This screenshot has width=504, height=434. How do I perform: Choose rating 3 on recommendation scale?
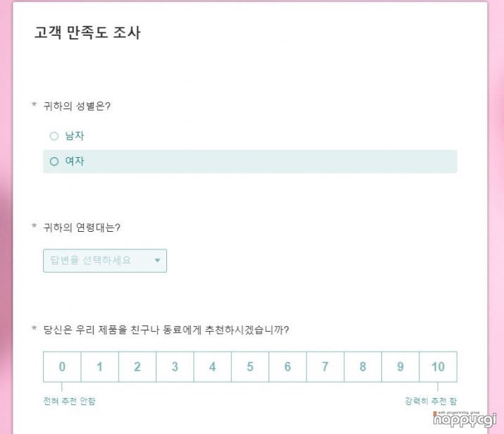coord(175,366)
